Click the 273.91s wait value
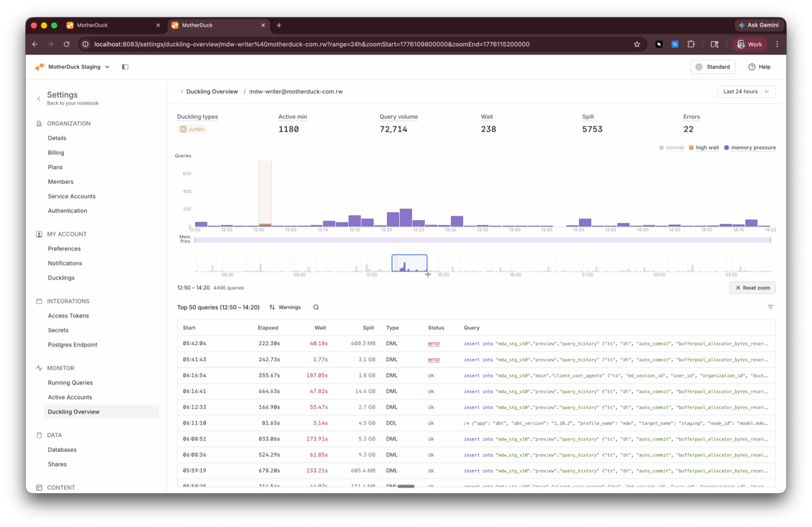 pos(317,439)
